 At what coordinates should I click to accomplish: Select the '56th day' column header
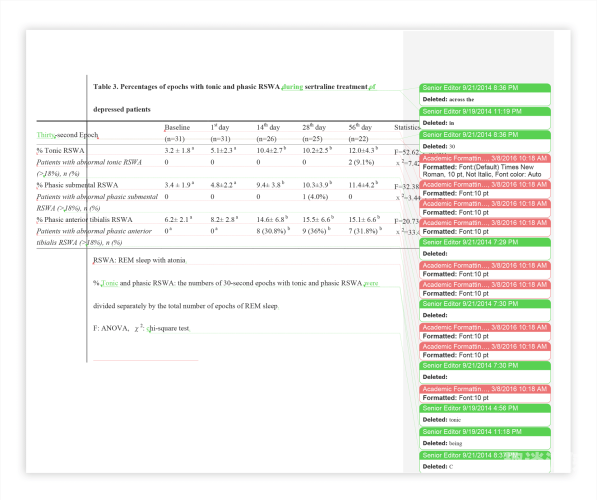pyautogui.click(x=360, y=127)
